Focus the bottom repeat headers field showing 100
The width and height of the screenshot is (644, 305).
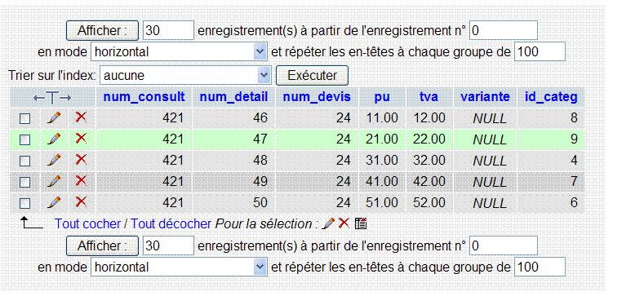point(540,267)
